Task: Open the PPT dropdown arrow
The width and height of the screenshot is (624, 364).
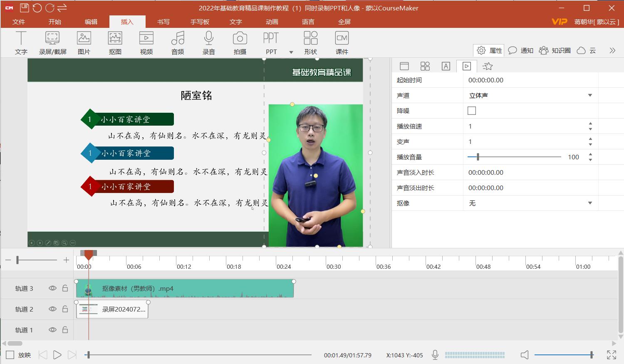Action: [291, 52]
